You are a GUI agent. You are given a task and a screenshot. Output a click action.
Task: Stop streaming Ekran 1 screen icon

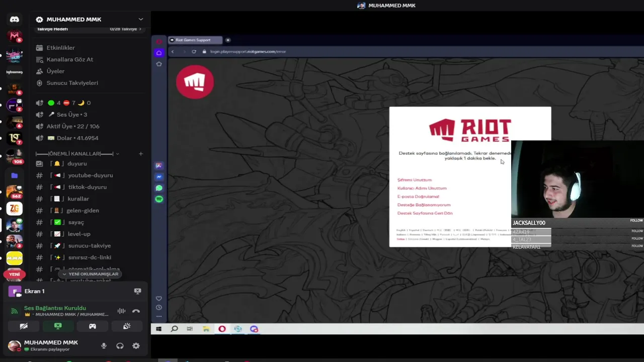(137, 291)
